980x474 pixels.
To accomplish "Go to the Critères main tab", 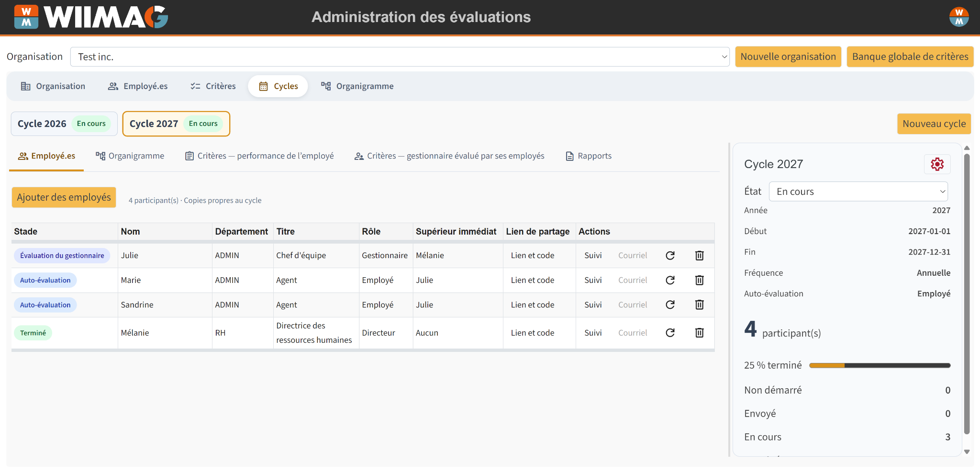I will (213, 86).
